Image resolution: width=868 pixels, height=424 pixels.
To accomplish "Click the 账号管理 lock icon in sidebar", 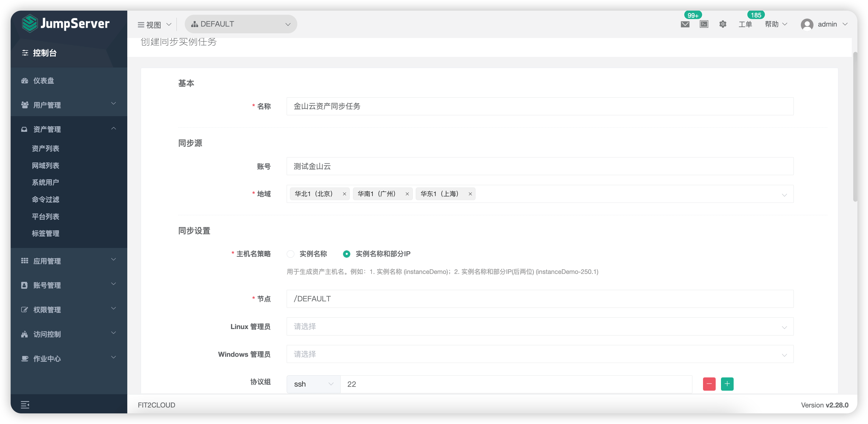I will click(x=24, y=285).
